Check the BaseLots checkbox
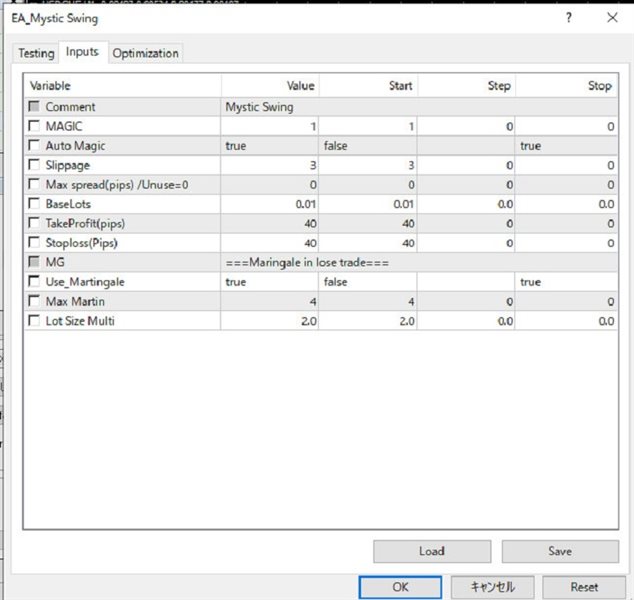Image resolution: width=634 pixels, height=600 pixels. 34,203
